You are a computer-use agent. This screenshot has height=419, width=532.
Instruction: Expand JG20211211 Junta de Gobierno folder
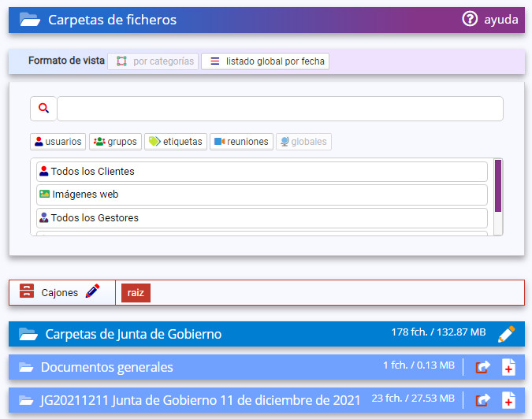(26, 400)
